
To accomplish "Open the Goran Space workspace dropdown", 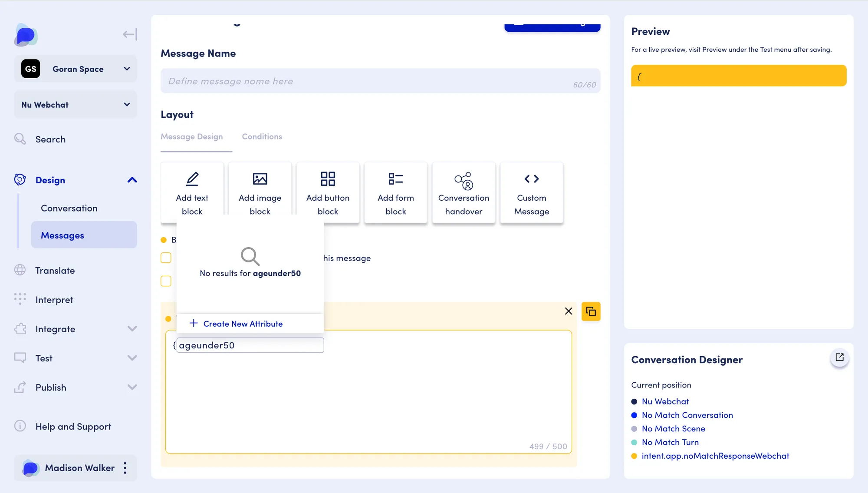I will pos(76,69).
